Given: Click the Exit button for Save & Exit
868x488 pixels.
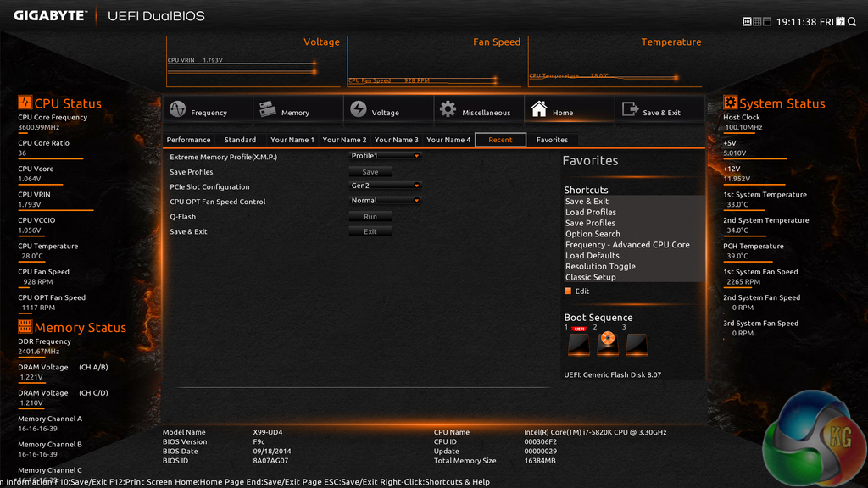Looking at the screenshot, I should click(370, 232).
